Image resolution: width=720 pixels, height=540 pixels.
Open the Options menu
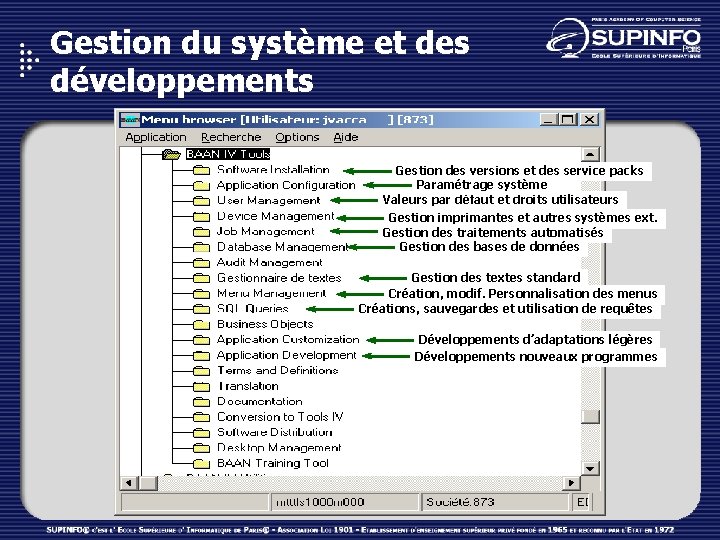pos(297,137)
